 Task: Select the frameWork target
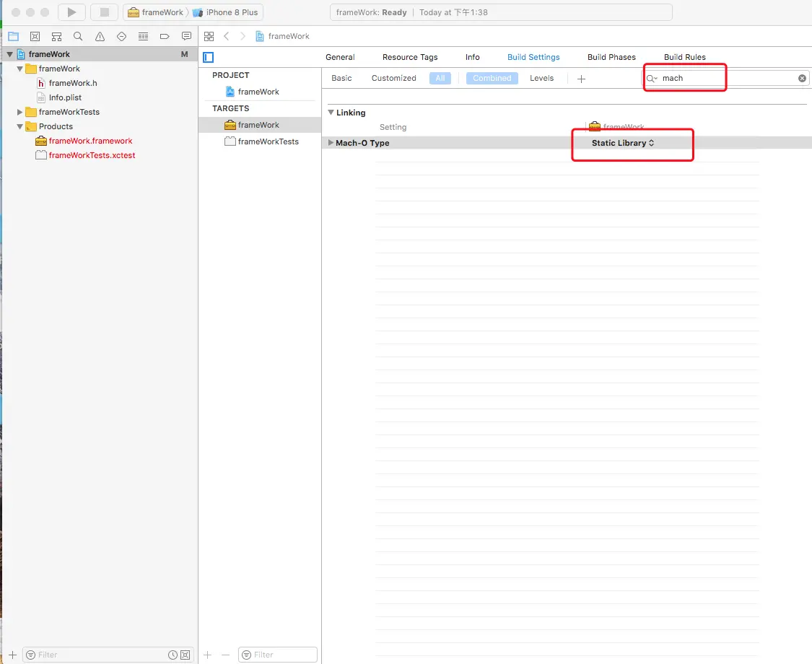click(252, 125)
